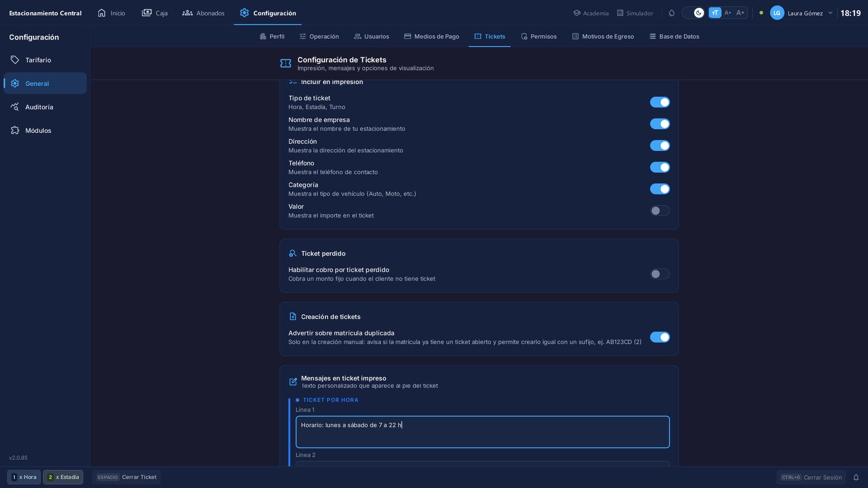Go to the Abonados subscribers section
Image resolution: width=868 pixels, height=488 pixels.
tap(203, 13)
